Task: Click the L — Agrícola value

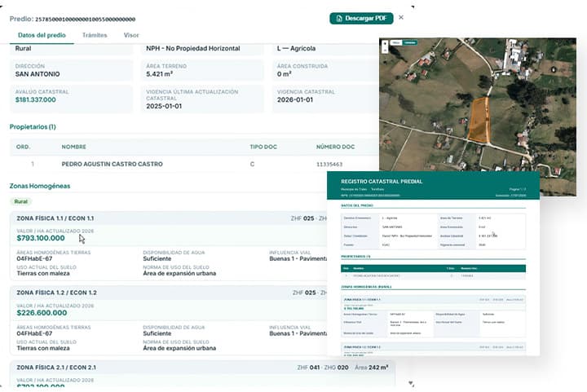Action: 296,48
